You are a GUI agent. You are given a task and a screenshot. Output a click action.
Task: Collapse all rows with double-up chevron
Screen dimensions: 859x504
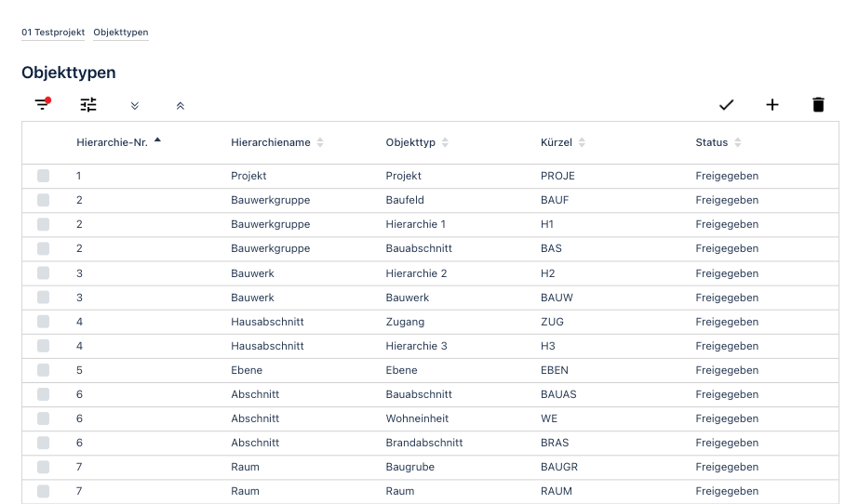tap(181, 106)
